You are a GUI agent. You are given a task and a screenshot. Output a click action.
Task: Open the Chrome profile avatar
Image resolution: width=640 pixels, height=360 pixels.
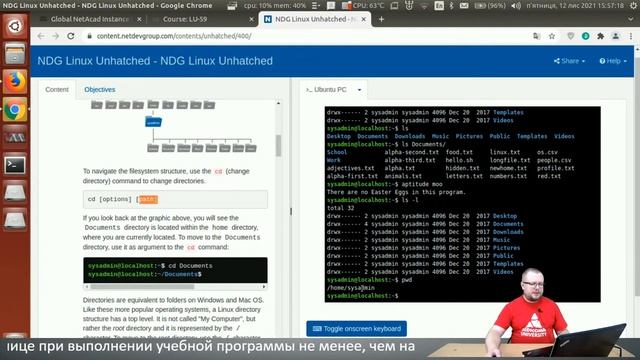pyautogui.click(x=616, y=36)
